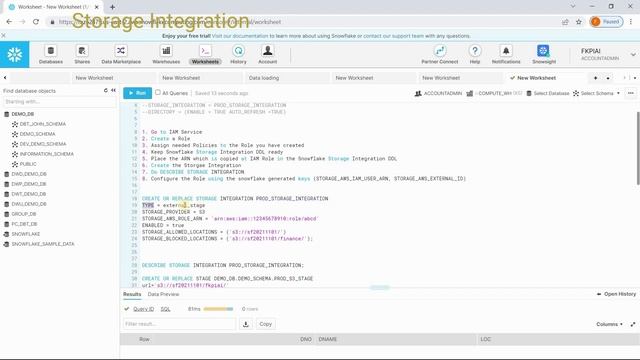The height and width of the screenshot is (360, 640).
Task: Open the Databases page
Action: (x=51, y=55)
